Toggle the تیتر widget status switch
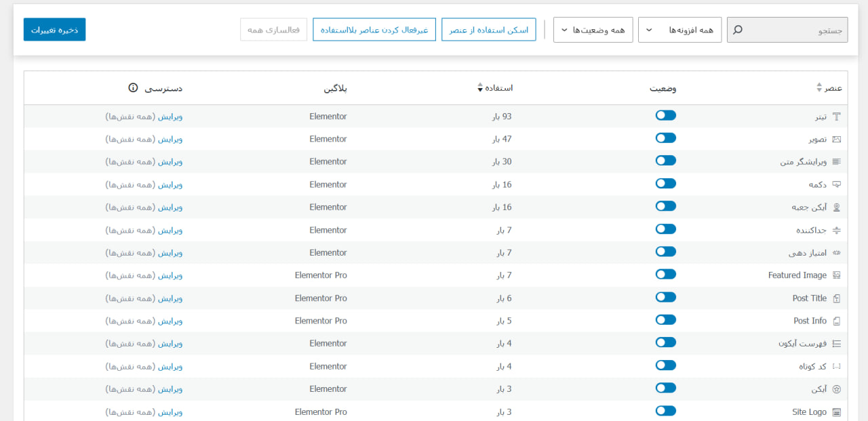Viewport: 868px width, 421px height. point(666,115)
